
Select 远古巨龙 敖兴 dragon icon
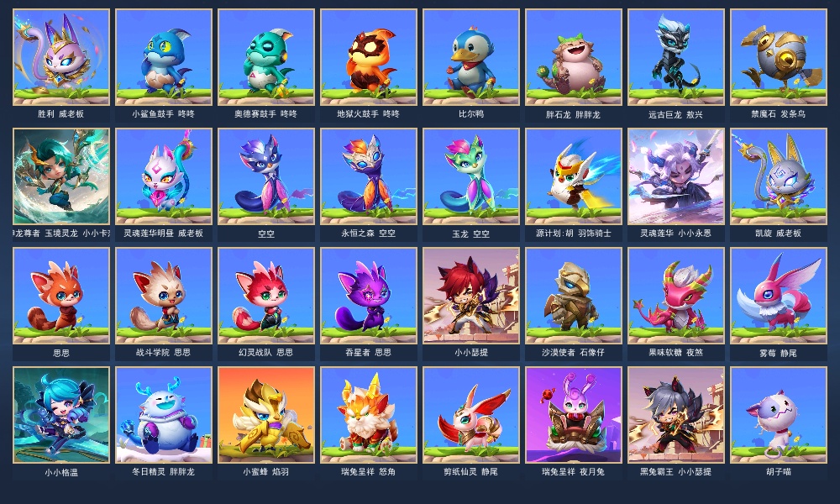tap(676, 57)
